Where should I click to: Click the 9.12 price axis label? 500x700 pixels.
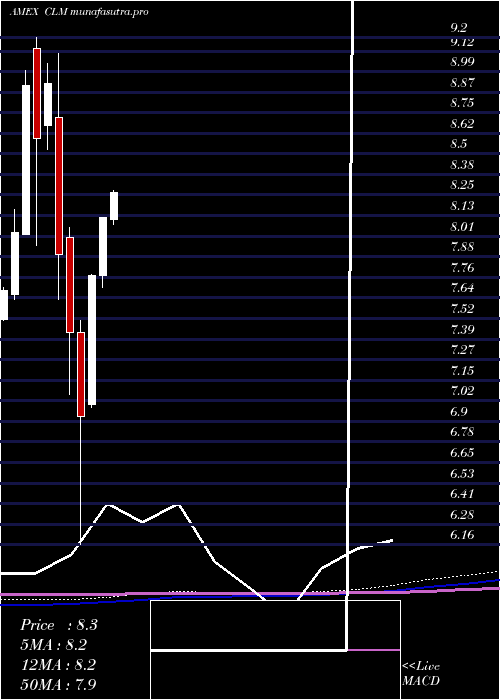pyautogui.click(x=462, y=42)
